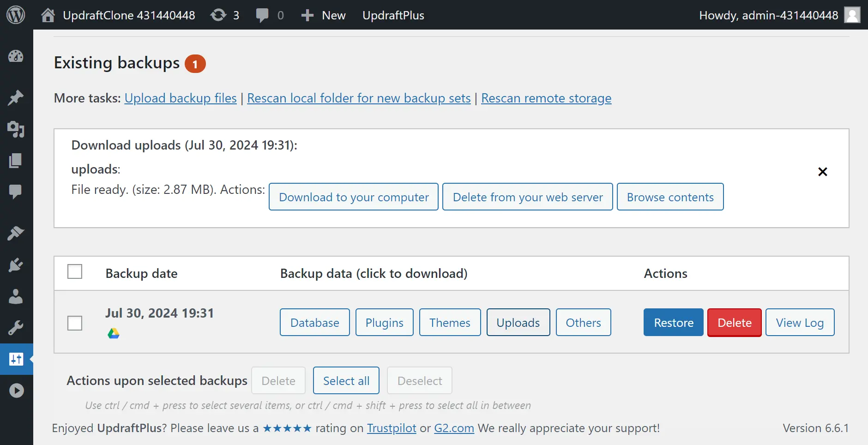Open the New admin bar menu
Viewport: 868px width, 445px height.
click(334, 15)
